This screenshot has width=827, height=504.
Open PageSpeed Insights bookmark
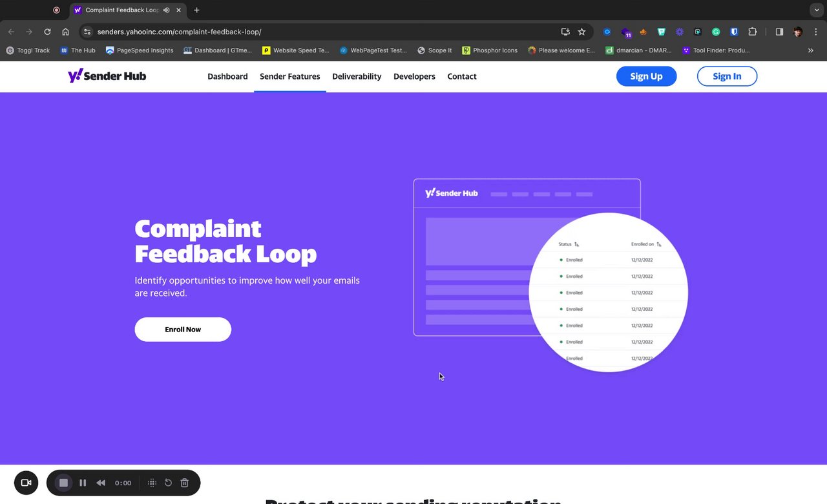140,50
